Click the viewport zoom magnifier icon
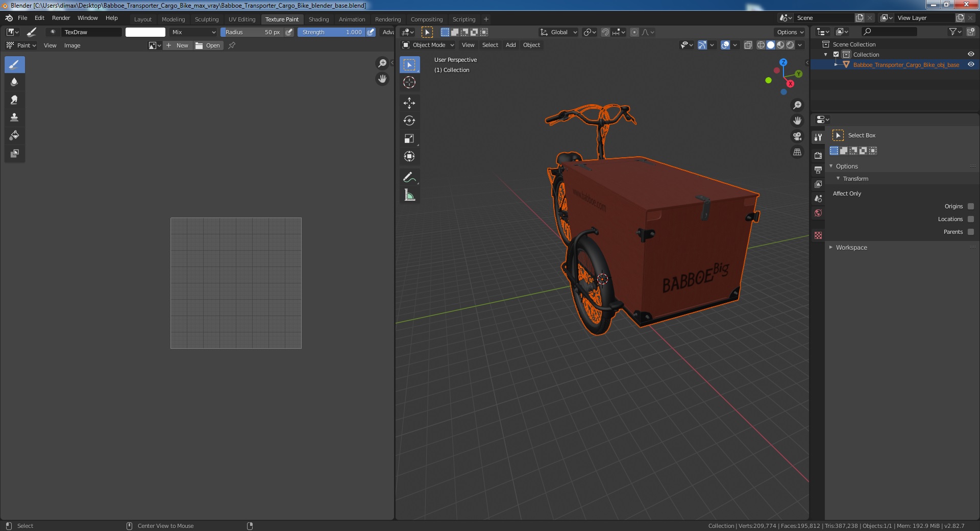This screenshot has height=531, width=980. click(797, 105)
